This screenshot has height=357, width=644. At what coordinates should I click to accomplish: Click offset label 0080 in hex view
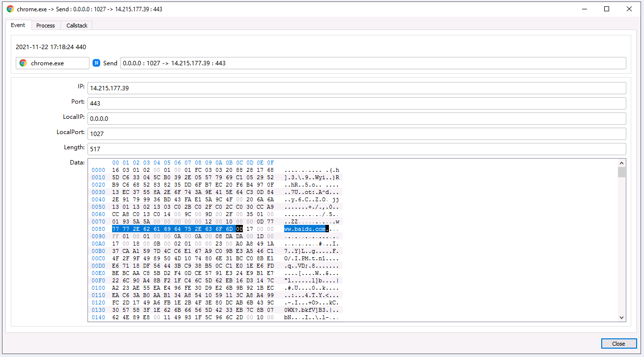tap(98, 229)
